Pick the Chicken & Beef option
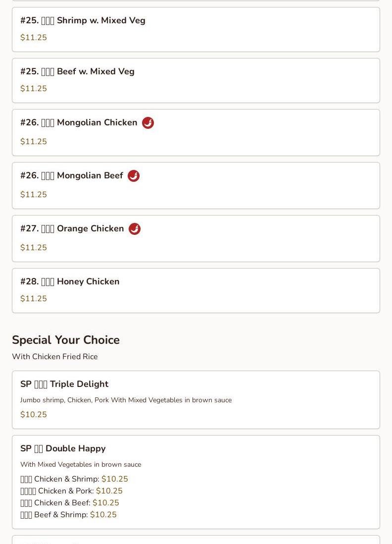Image resolution: width=392 pixels, height=544 pixels. 70,503
